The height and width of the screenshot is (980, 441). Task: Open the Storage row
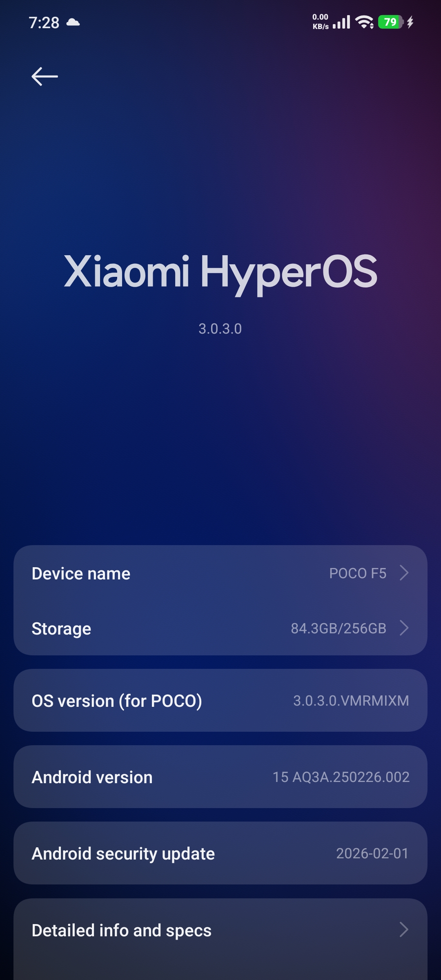pyautogui.click(x=220, y=628)
